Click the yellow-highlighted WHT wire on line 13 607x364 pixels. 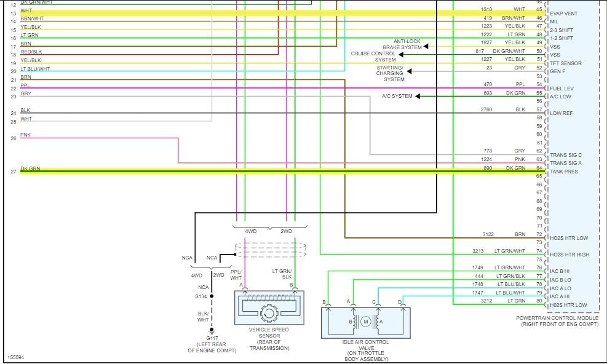(x=283, y=13)
